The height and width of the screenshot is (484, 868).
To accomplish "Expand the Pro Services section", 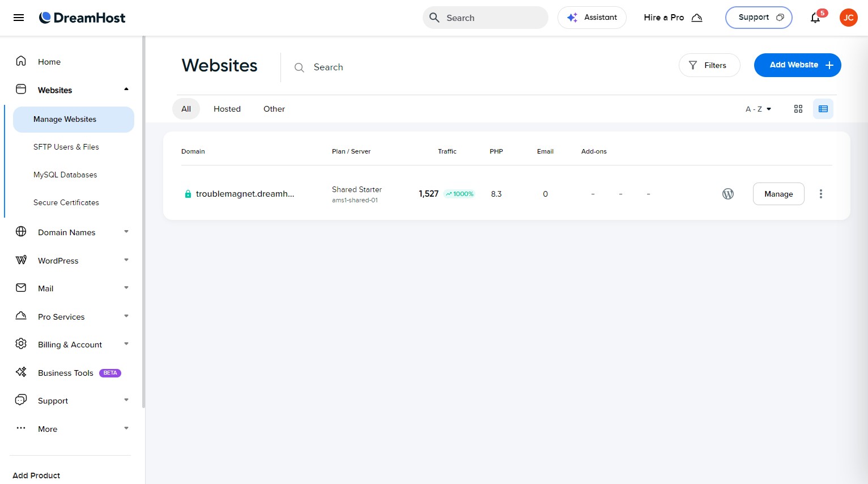I will (x=126, y=316).
